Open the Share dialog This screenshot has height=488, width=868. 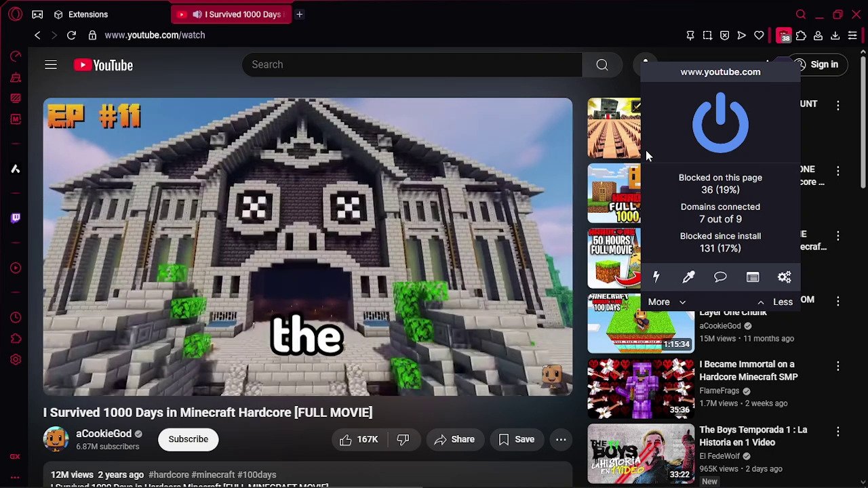click(x=455, y=439)
